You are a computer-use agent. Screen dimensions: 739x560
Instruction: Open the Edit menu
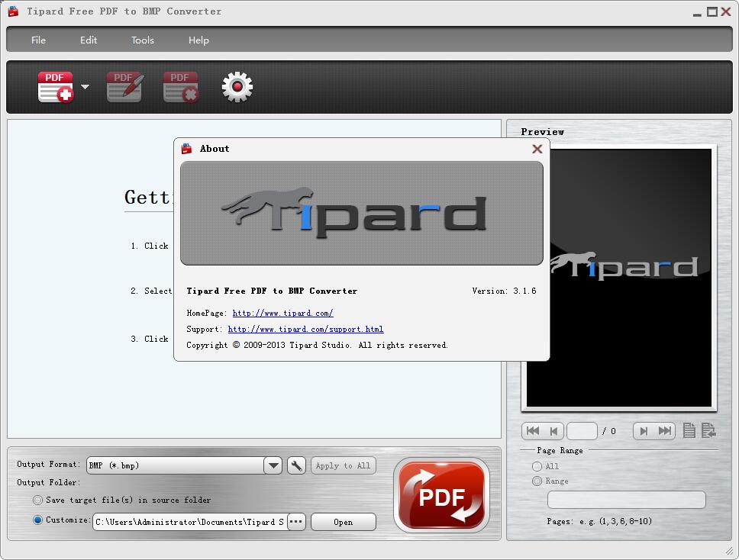88,40
